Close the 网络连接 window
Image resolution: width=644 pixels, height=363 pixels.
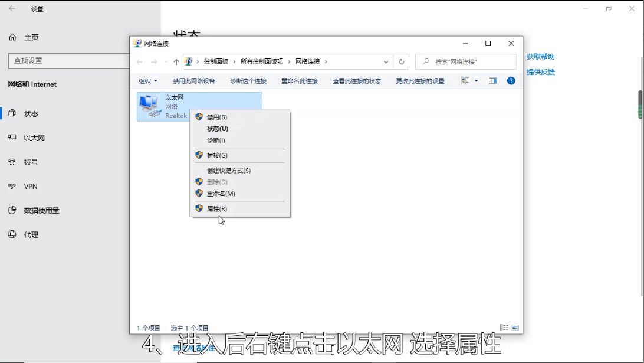[x=511, y=43]
